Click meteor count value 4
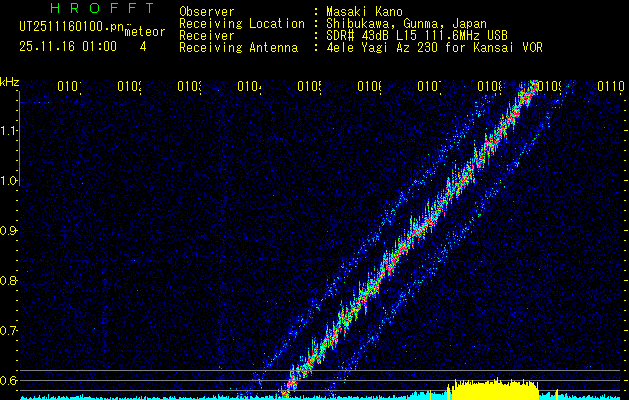Image resolution: width=629 pixels, height=400 pixels. point(143,47)
